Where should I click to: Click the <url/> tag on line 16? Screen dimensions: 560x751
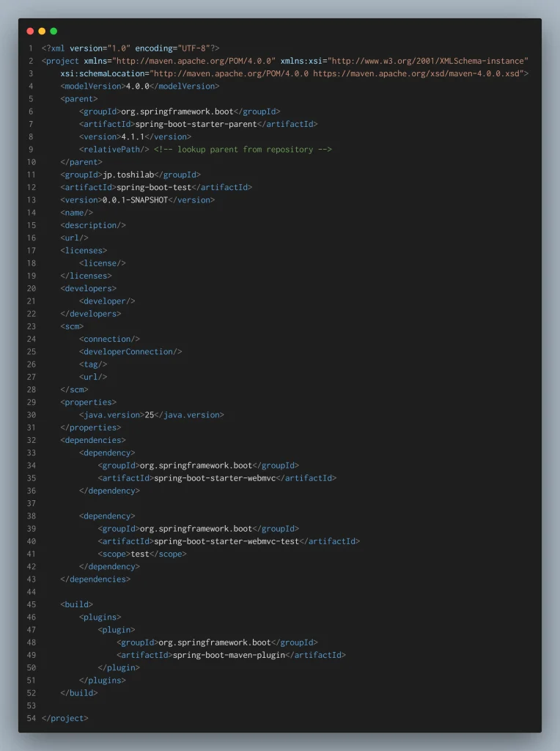click(x=74, y=238)
